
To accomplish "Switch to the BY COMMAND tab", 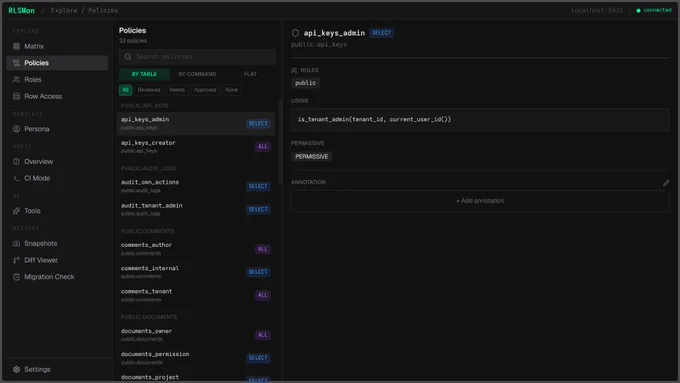I will tap(197, 74).
